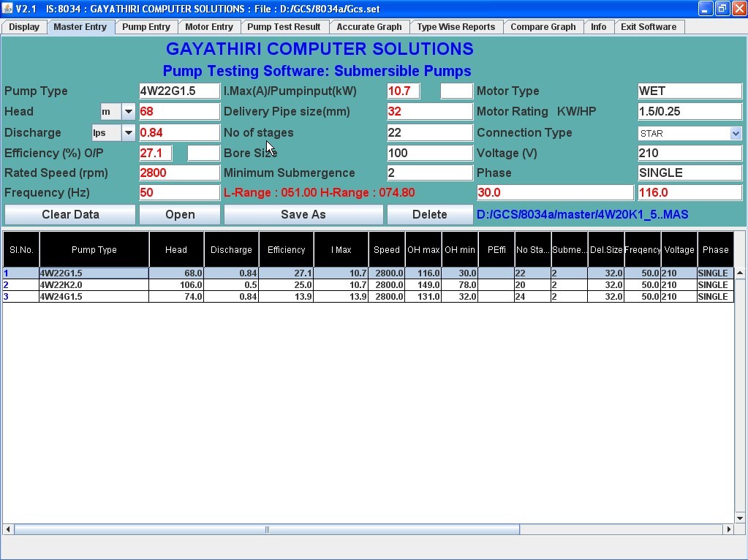This screenshot has width=748, height=560.
Task: Click the I.Max field showing 10.7
Action: (x=404, y=91)
